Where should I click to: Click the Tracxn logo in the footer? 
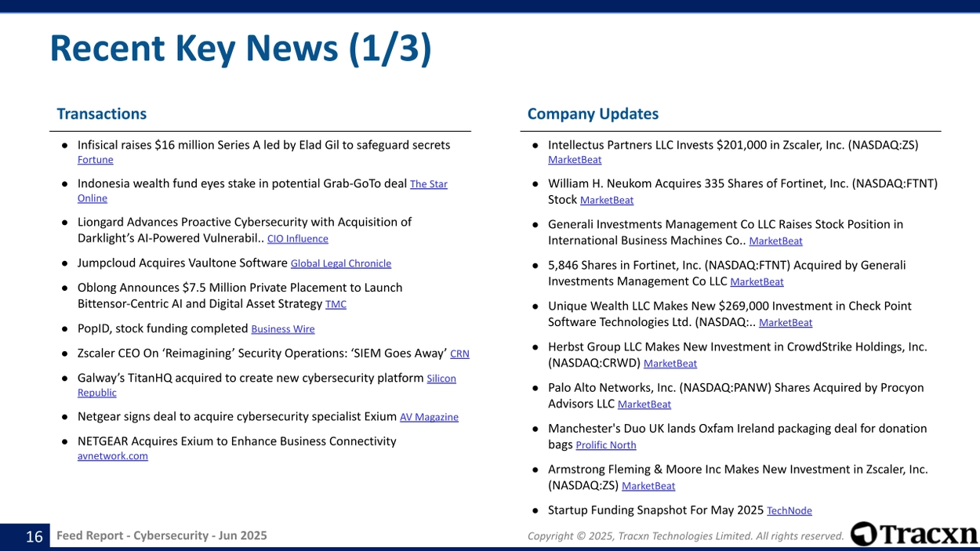pos(914,535)
